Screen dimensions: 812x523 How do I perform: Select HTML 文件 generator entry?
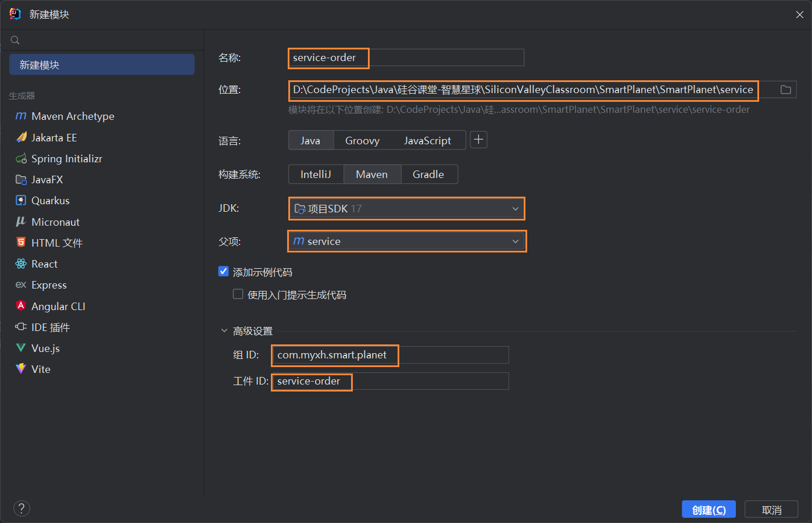click(x=102, y=243)
